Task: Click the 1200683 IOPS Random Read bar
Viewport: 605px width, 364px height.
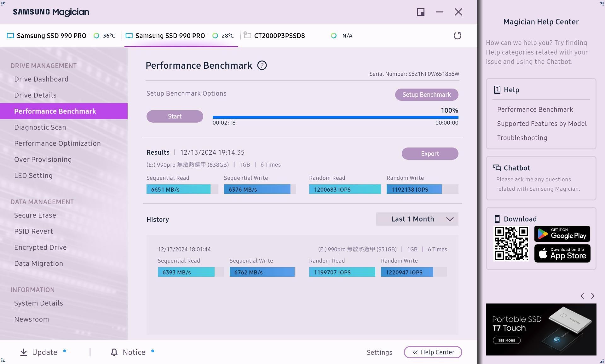Action: pyautogui.click(x=345, y=189)
